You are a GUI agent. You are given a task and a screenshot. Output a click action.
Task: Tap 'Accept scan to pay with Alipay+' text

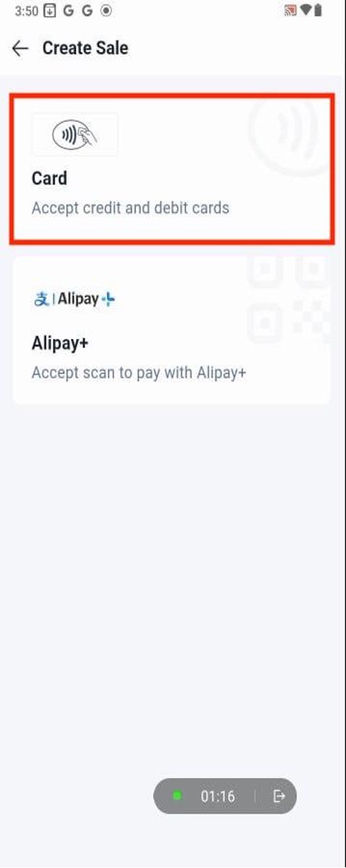[139, 372]
